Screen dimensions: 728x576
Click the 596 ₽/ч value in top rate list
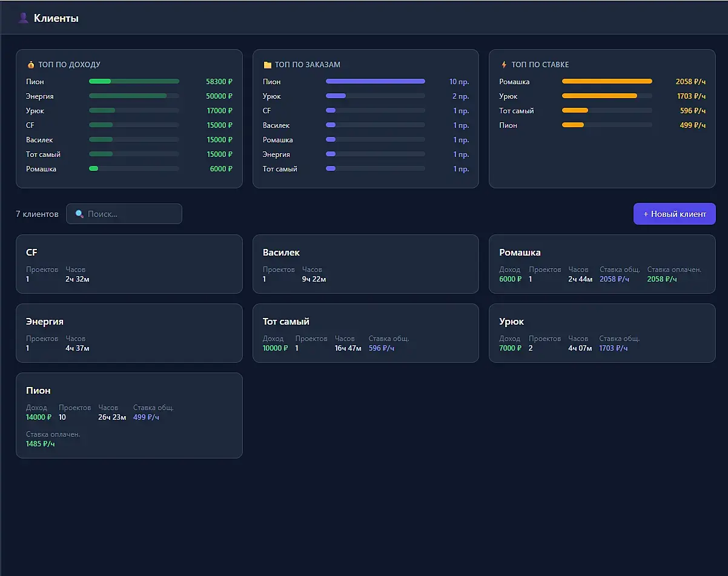click(x=693, y=111)
